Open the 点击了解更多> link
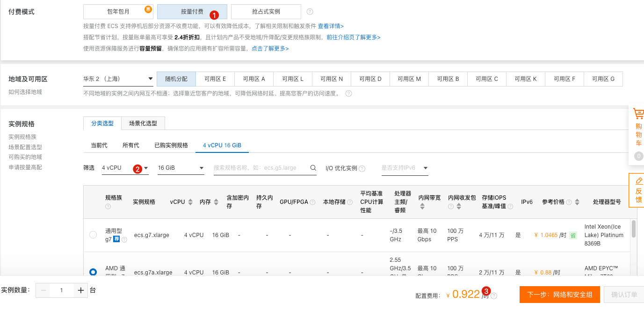The width and height of the screenshot is (644, 310). tap(270, 49)
